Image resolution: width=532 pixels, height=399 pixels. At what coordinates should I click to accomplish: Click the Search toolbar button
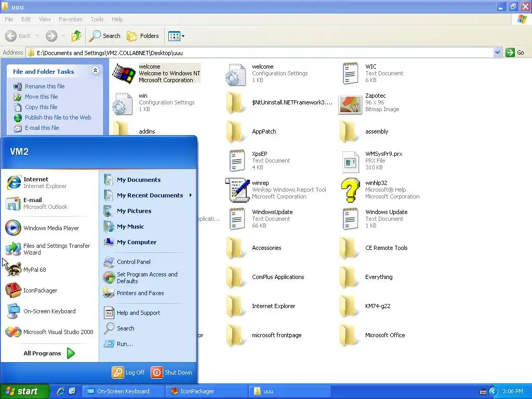point(105,36)
